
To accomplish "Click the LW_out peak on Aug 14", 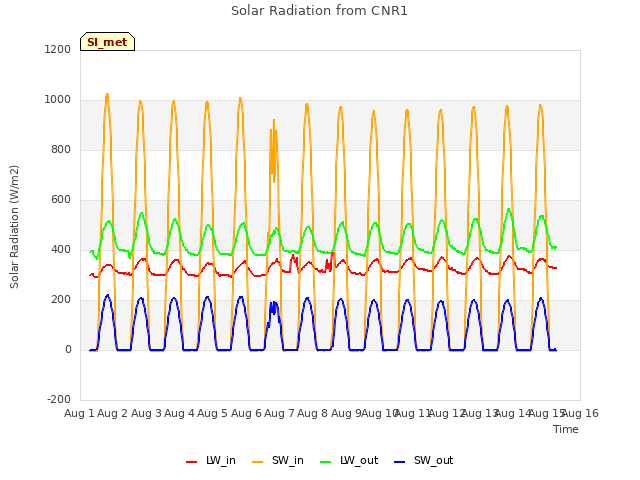I will tap(509, 210).
